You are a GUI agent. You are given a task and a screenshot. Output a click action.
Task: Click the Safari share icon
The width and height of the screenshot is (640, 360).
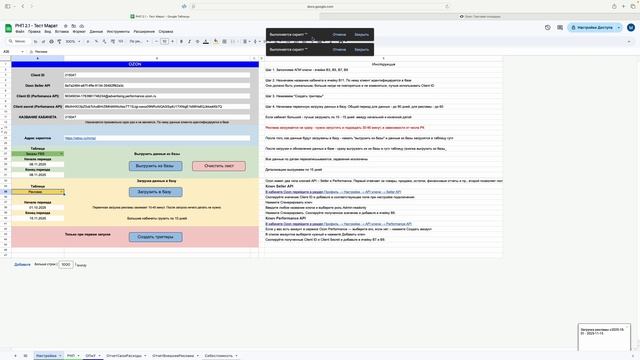click(614, 6)
